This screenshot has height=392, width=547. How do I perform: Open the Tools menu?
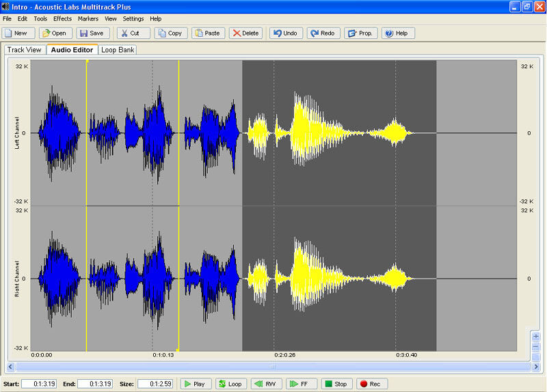(40, 19)
